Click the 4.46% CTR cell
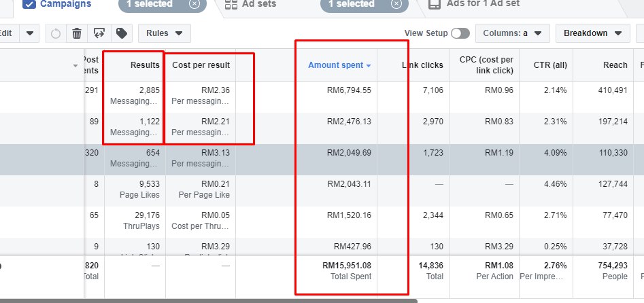The image size is (644, 303). [x=556, y=183]
